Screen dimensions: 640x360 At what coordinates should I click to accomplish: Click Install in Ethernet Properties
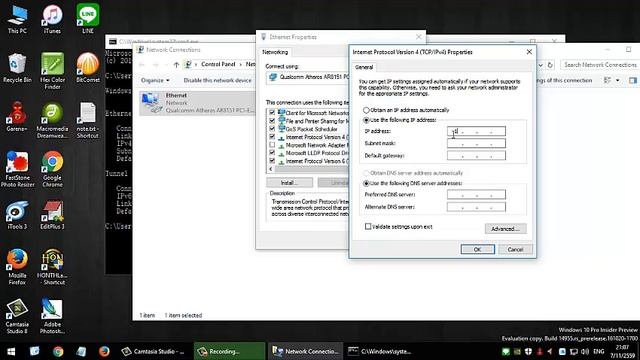click(x=289, y=182)
